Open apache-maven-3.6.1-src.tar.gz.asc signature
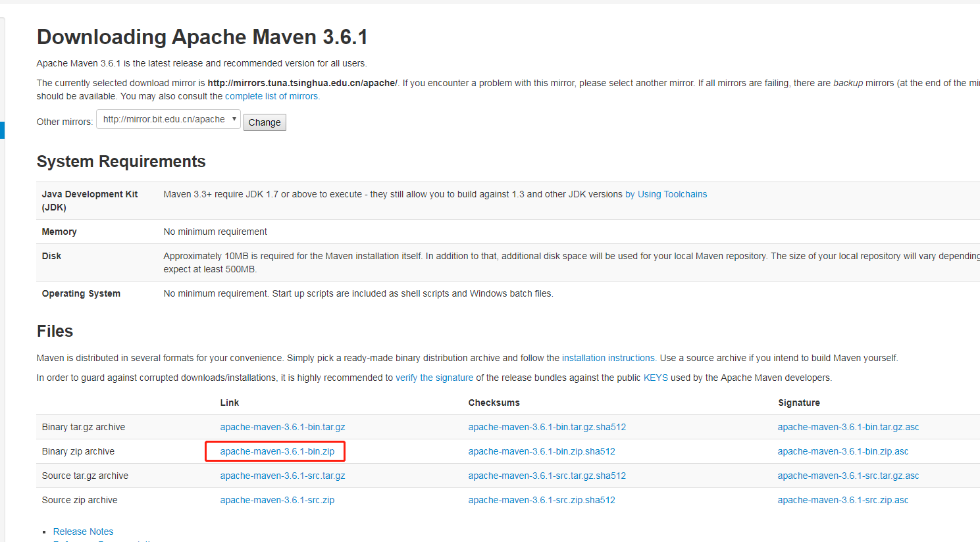The image size is (980, 542). coord(848,476)
